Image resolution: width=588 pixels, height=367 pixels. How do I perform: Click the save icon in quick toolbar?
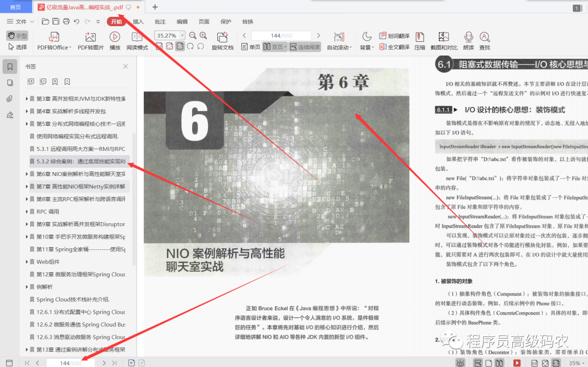pyautogui.click(x=56, y=21)
